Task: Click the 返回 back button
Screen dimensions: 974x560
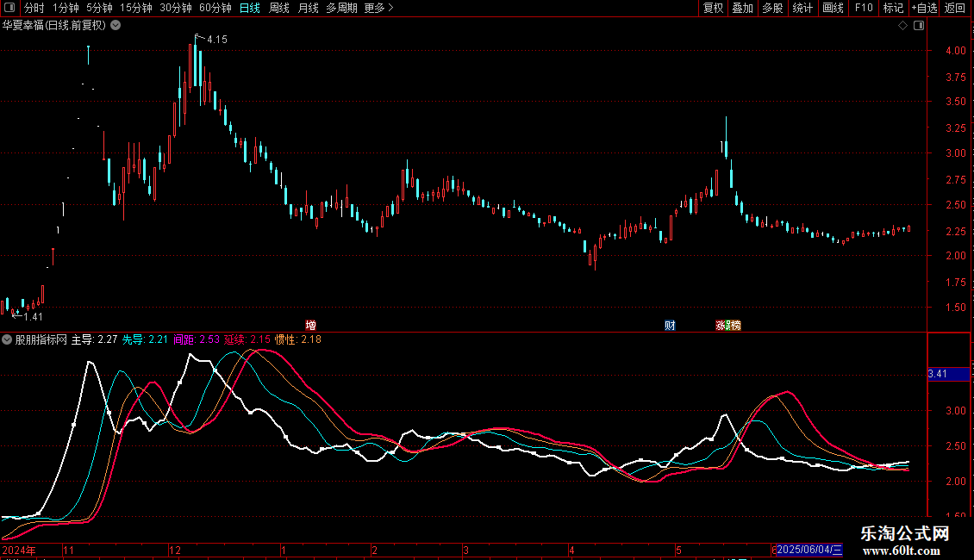Action: pyautogui.click(x=955, y=8)
